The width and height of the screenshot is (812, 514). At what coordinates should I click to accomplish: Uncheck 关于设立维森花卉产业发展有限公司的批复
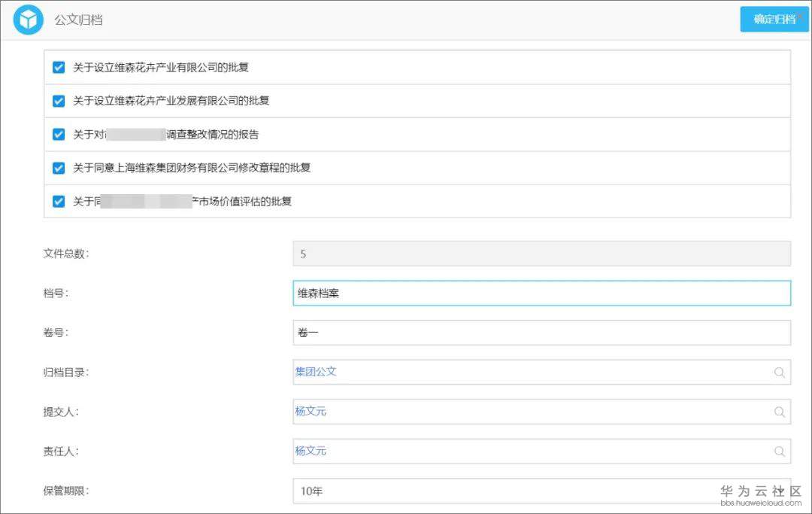58,100
